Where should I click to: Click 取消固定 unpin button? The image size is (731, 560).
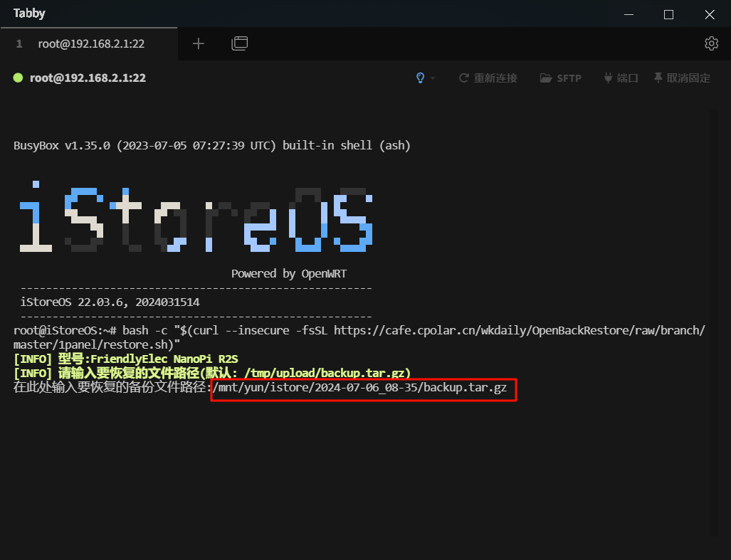[x=682, y=78]
